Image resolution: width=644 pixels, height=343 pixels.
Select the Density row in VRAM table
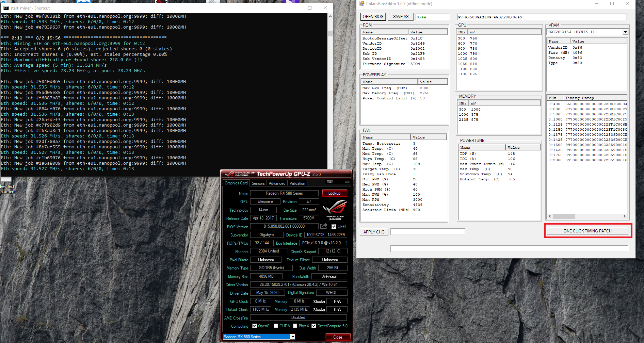click(587, 58)
